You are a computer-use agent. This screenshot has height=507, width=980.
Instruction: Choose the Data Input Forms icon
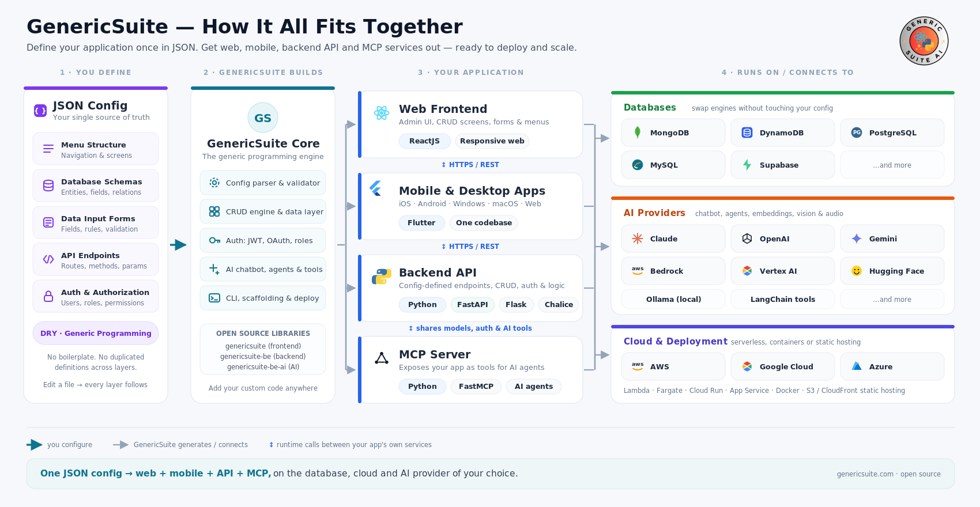click(x=48, y=222)
